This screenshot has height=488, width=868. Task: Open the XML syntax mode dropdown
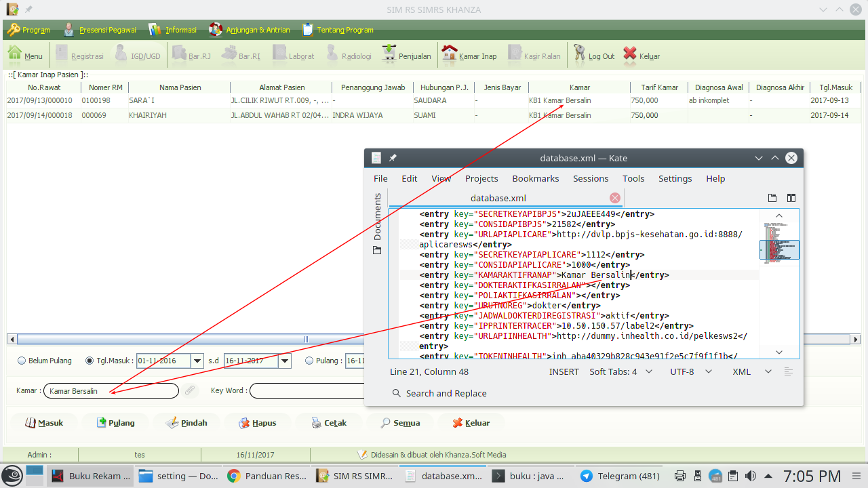(752, 371)
